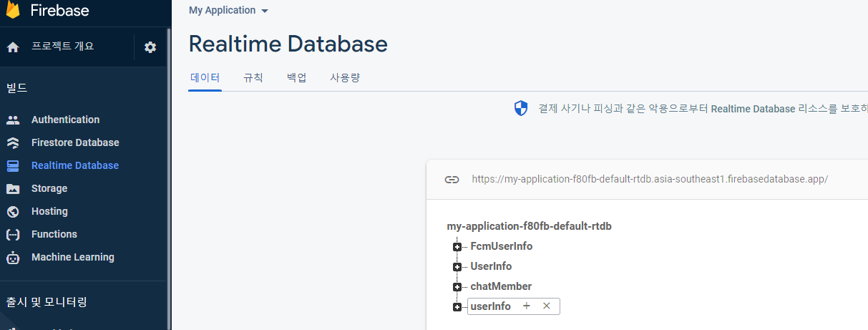Switch to the 데이터 tab
This screenshot has height=330, width=868.
pos(205,77)
